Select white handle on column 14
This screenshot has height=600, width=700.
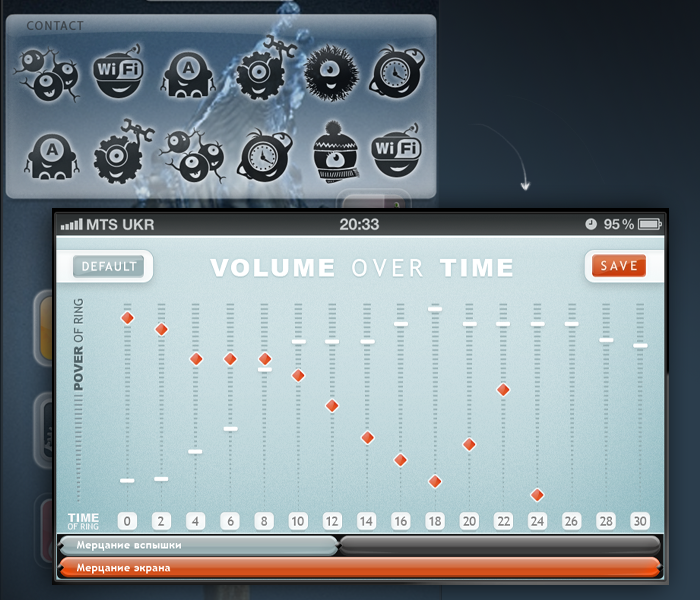tap(367, 342)
